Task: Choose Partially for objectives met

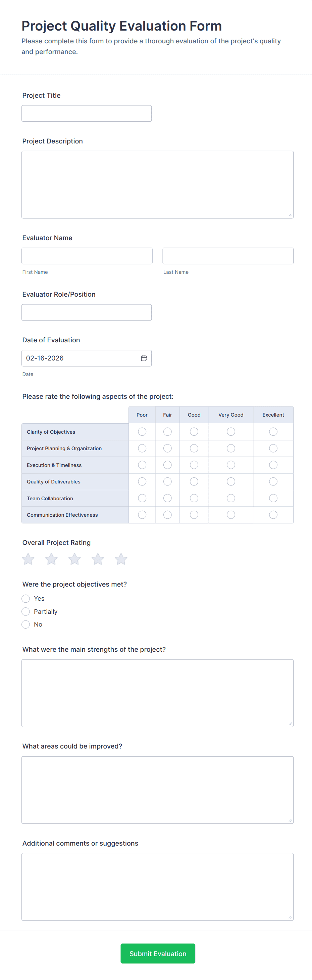Action: click(26, 611)
